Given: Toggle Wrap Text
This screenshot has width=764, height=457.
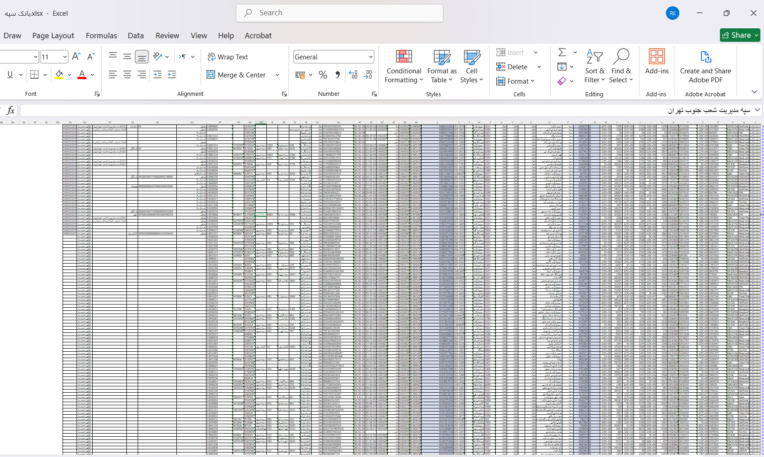Looking at the screenshot, I should coord(228,57).
